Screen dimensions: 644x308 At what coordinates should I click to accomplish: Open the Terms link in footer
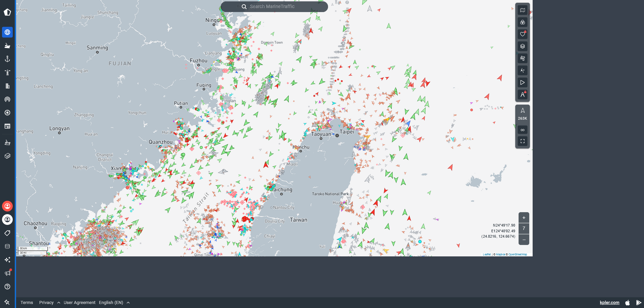(27, 302)
